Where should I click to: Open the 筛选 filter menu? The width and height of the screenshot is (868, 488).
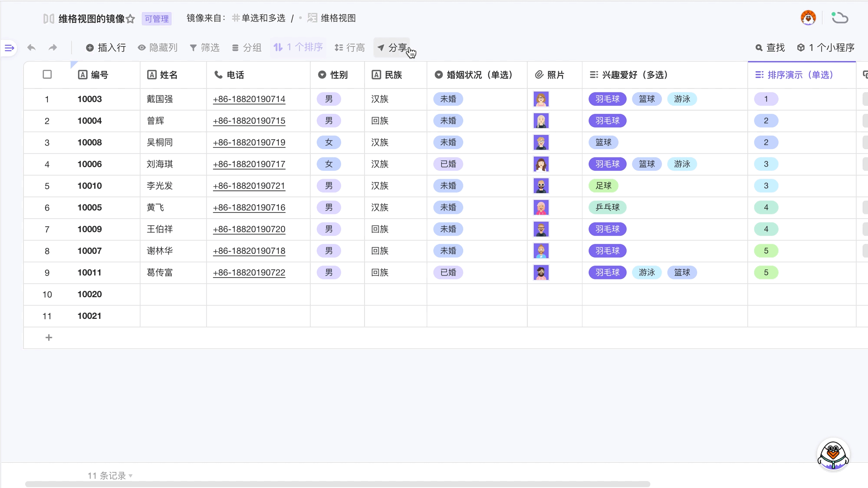205,48
